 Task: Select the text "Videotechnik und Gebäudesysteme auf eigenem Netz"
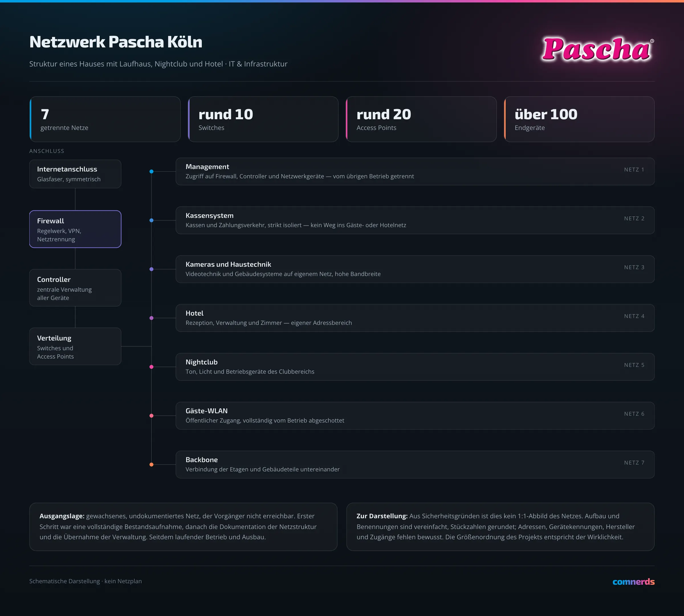259,274
